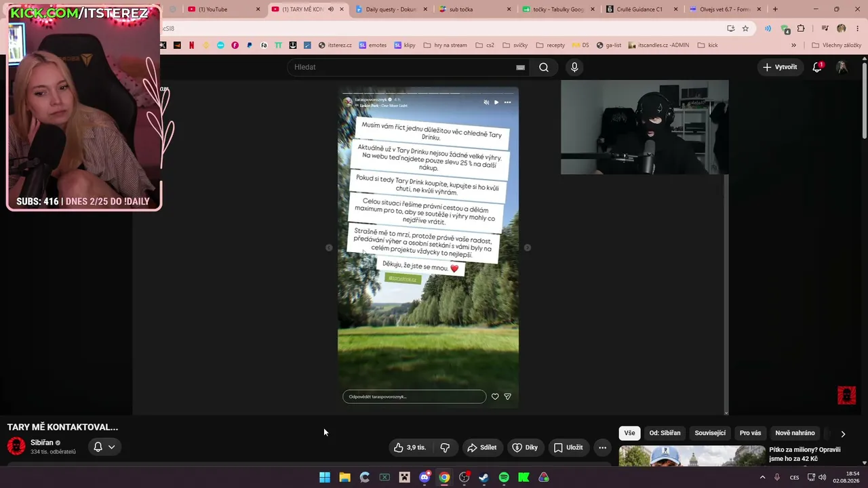Open Spotify from the taskbar

504,477
